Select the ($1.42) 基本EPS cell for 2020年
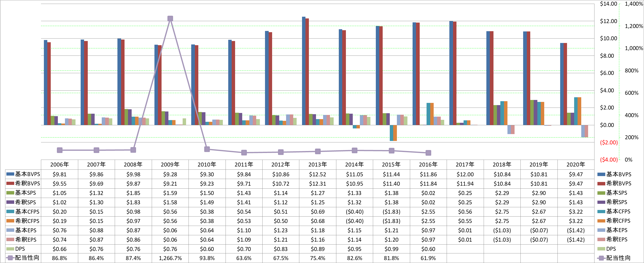 576,230
